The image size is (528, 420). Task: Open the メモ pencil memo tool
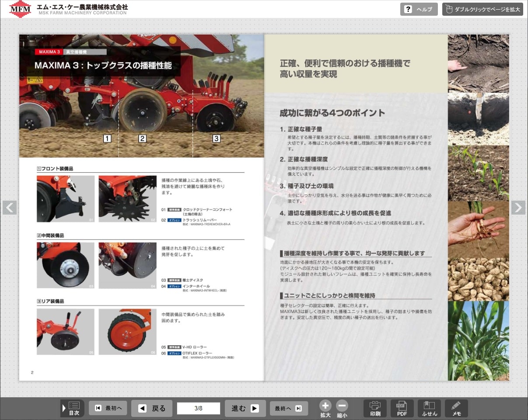[x=456, y=408]
